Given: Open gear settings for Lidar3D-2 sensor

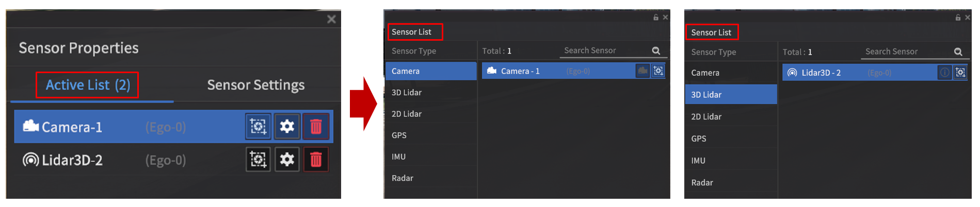Looking at the screenshot, I should tap(287, 160).
